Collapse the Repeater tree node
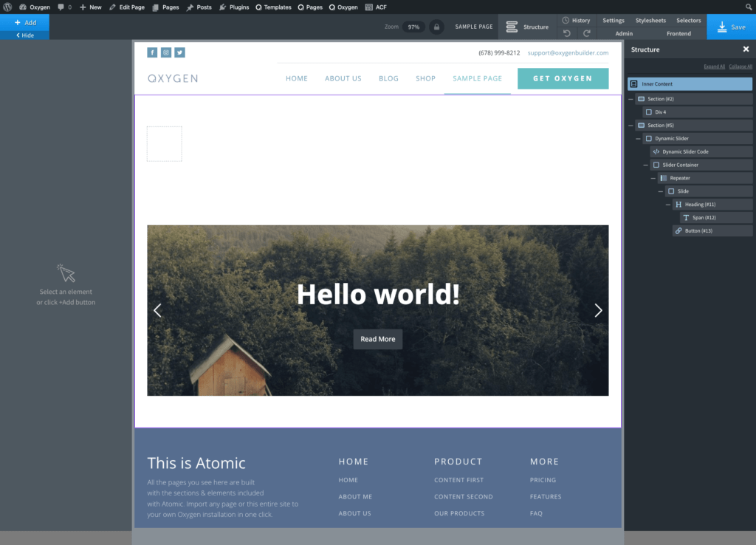Screen dimensions: 756x545 coord(653,178)
